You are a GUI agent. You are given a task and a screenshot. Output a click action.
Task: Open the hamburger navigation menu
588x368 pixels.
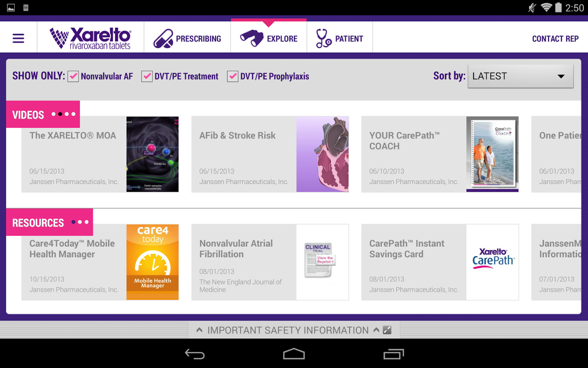point(18,38)
